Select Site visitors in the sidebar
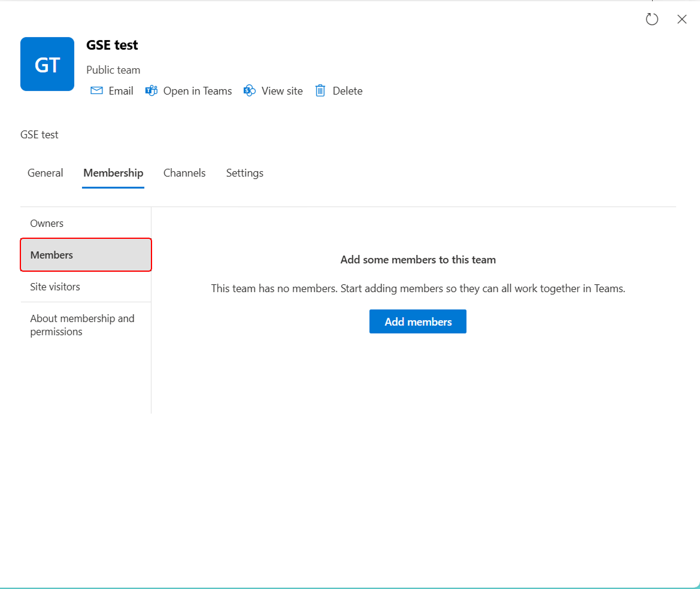The height and width of the screenshot is (589, 700). pyautogui.click(x=54, y=286)
